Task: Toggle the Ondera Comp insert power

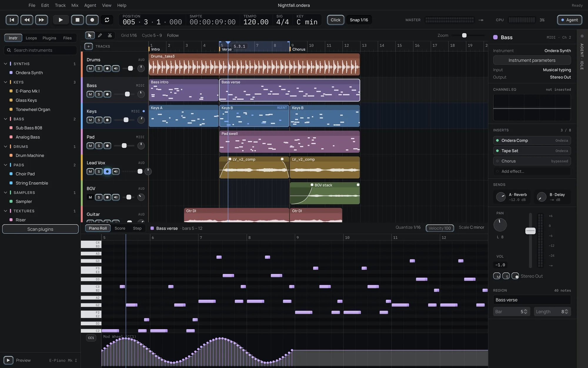Action: [x=497, y=140]
